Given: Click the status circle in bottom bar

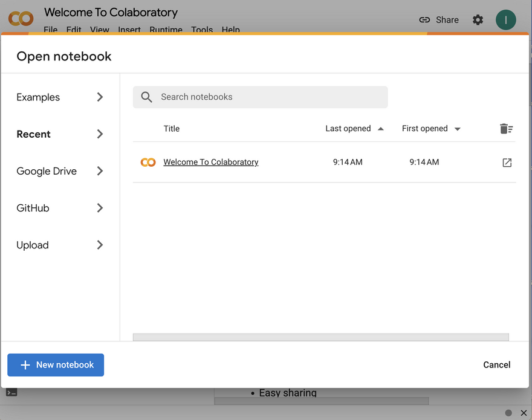Looking at the screenshot, I should (x=508, y=413).
